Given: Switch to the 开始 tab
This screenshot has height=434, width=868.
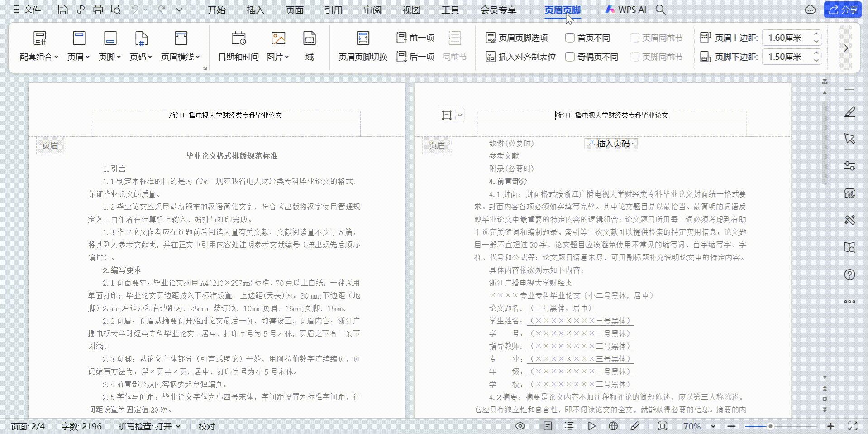Looking at the screenshot, I should tap(216, 10).
